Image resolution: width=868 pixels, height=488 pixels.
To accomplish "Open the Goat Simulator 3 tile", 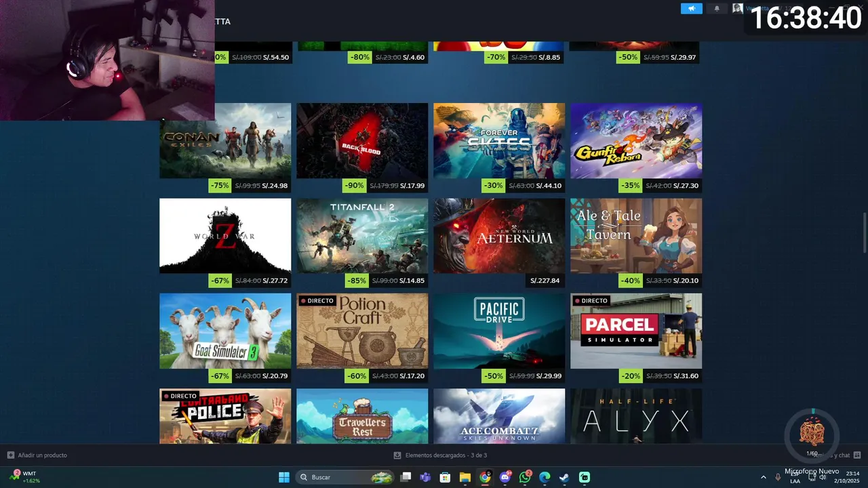I will (x=225, y=331).
